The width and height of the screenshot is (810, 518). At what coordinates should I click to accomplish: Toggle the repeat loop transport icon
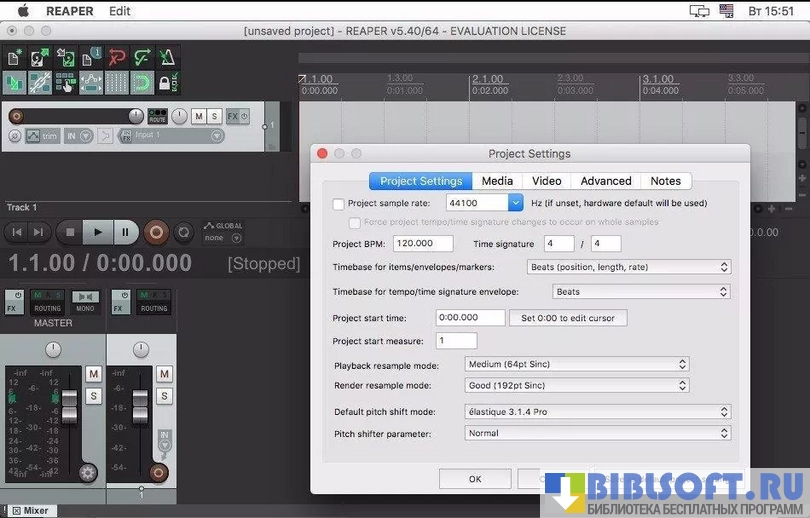(x=184, y=232)
